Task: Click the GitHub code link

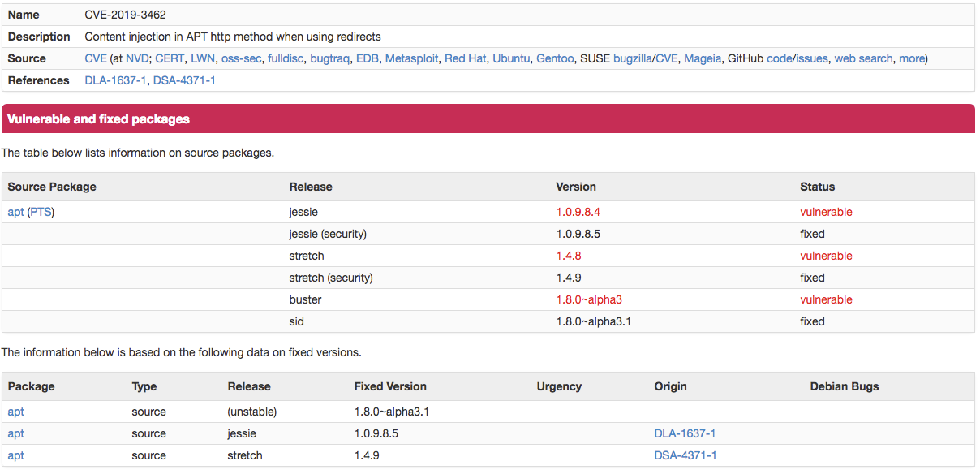Action: click(x=779, y=58)
